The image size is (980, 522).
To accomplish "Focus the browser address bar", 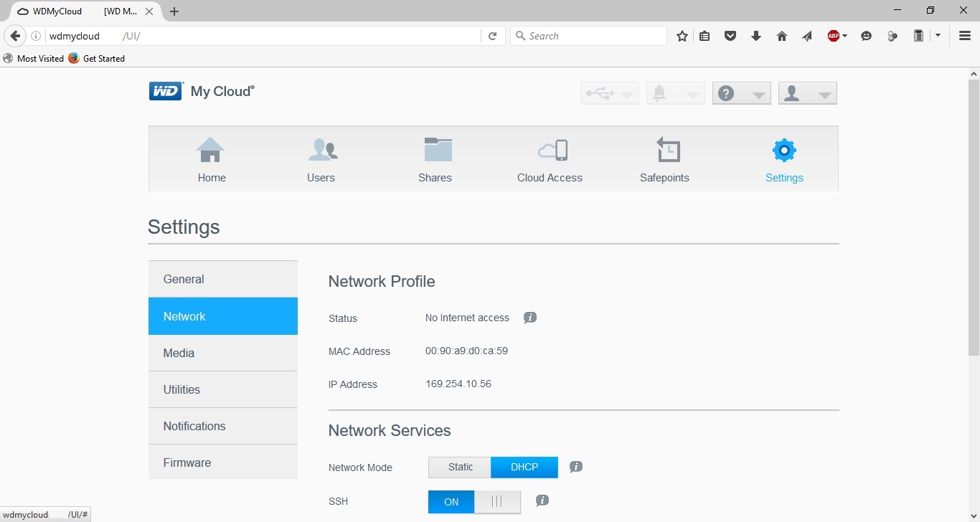I will pyautogui.click(x=263, y=36).
